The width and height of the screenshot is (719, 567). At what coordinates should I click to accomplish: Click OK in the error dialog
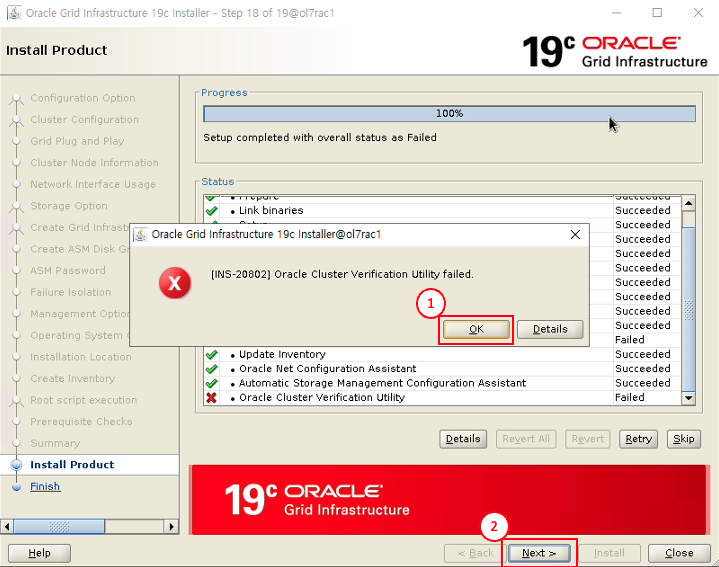coord(476,329)
